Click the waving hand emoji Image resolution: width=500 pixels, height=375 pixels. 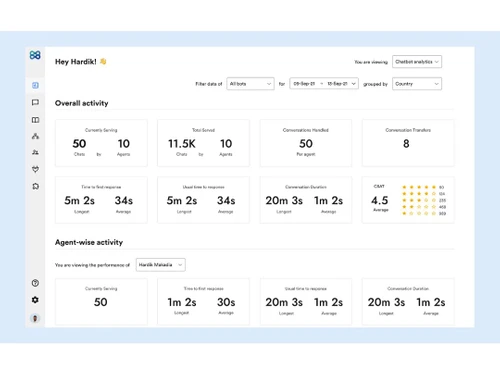point(103,61)
